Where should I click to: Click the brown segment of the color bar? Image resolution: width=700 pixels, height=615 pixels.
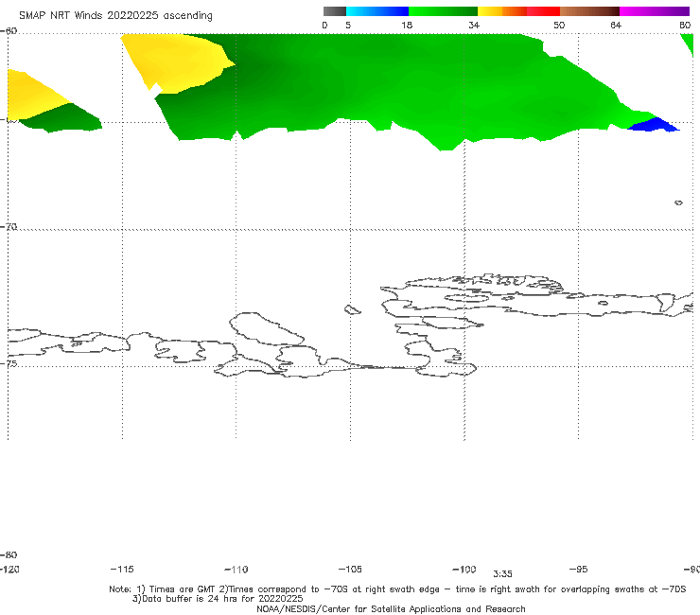pos(589,11)
